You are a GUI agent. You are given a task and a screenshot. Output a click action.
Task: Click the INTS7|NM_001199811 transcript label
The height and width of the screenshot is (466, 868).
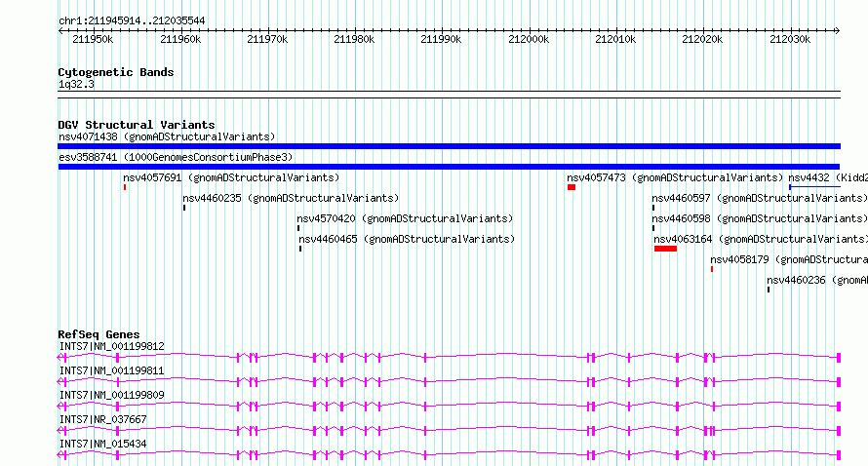112,370
